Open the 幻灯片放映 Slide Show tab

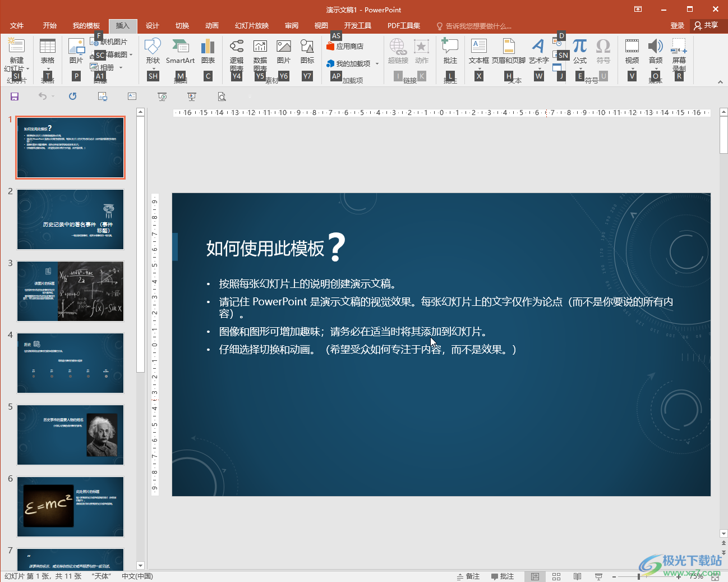click(x=252, y=26)
